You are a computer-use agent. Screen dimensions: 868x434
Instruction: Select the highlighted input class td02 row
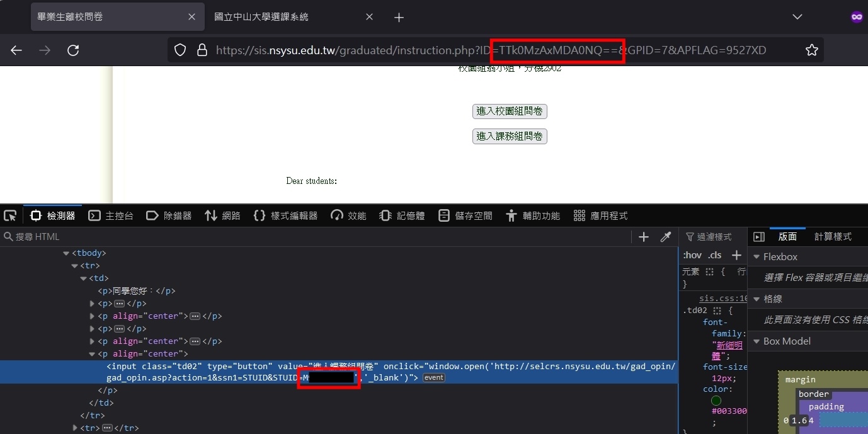339,372
